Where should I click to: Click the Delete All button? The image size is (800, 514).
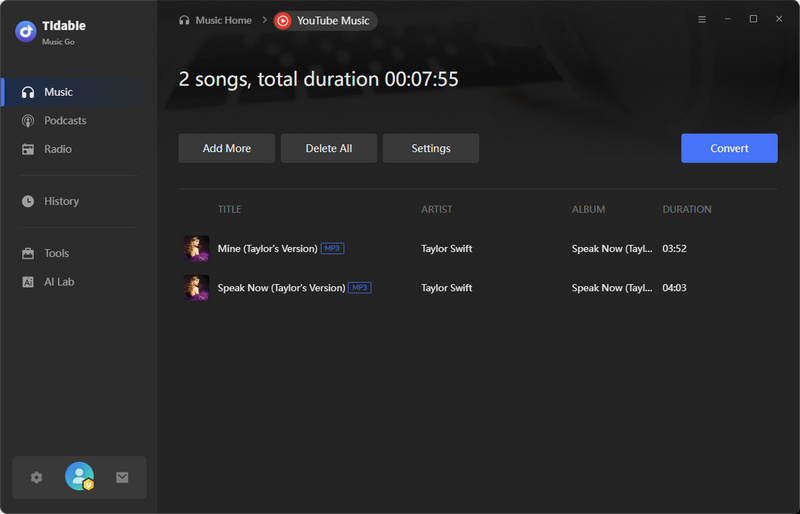[329, 149]
